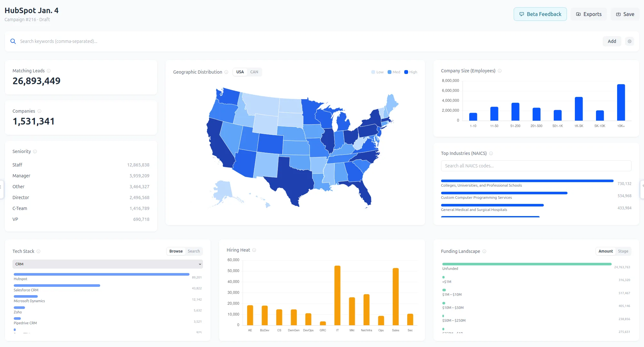
Task: Click the Med legend color swatch
Action: [390, 72]
